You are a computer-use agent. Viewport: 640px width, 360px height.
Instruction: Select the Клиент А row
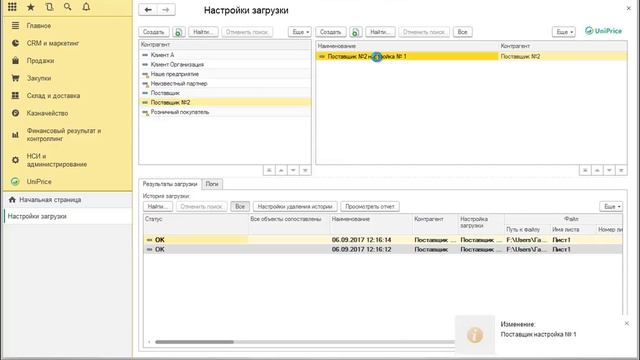225,55
